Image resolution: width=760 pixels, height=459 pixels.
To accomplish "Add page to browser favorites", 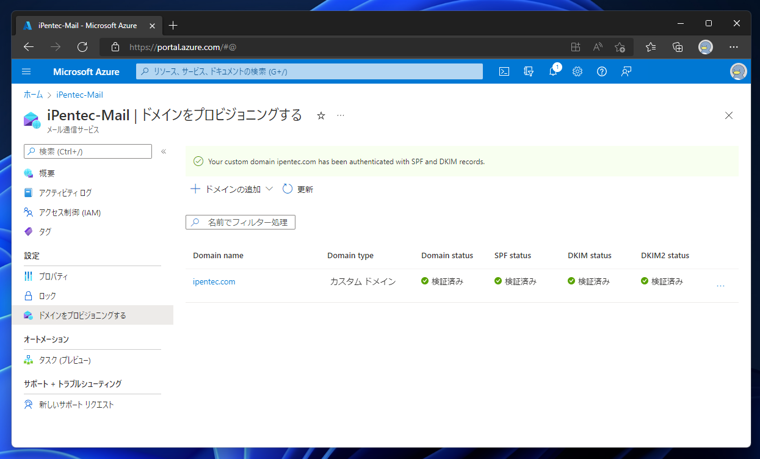I will (620, 47).
